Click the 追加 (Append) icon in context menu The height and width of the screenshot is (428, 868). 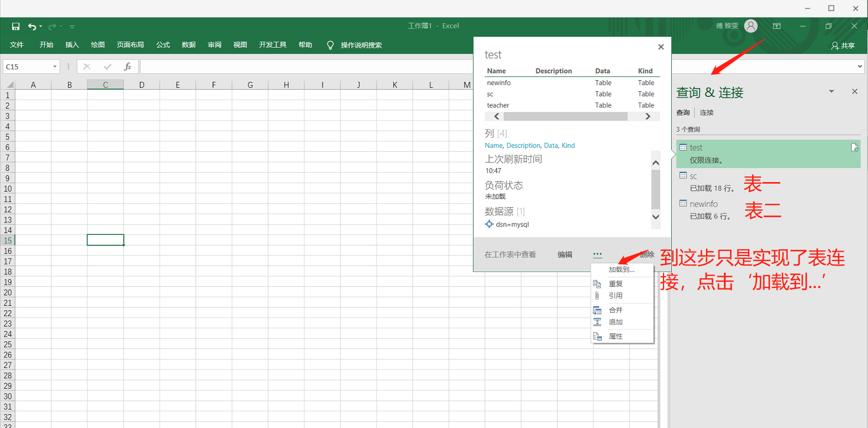pos(597,322)
